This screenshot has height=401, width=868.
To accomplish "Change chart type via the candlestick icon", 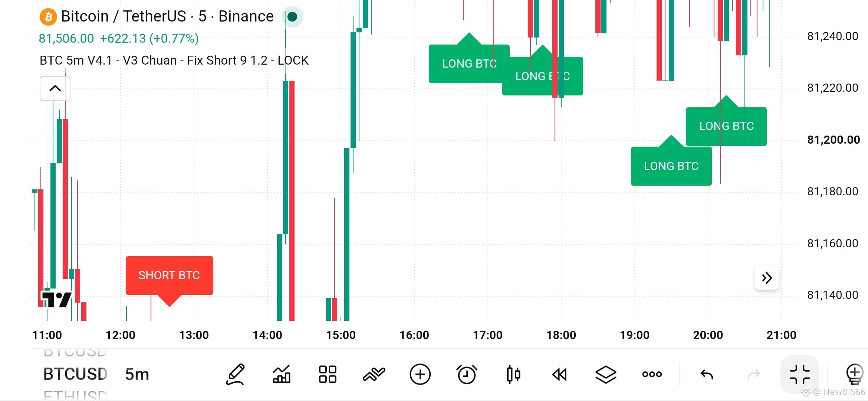I will pos(513,374).
